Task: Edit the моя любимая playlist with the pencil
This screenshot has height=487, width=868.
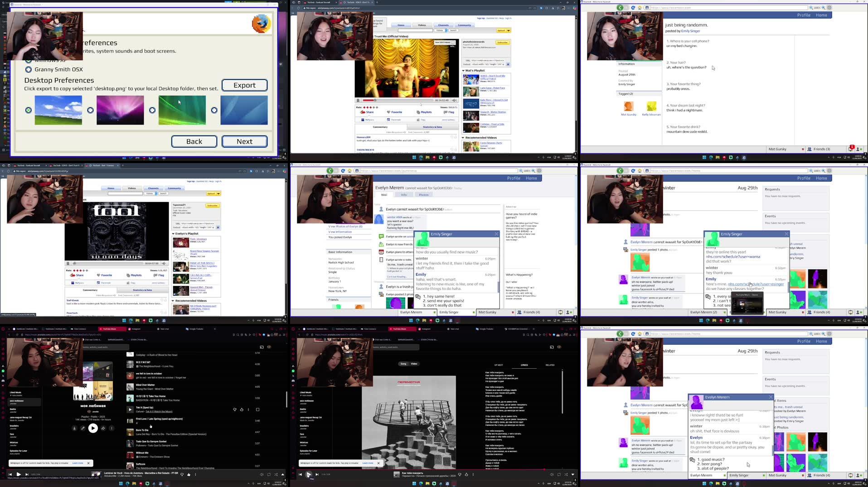Action: click(x=83, y=428)
